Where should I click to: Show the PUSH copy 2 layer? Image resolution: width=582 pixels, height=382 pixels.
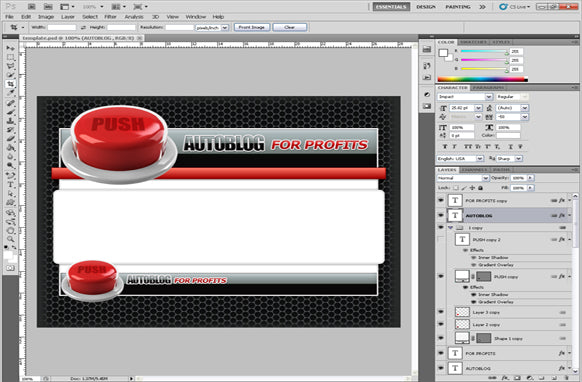coord(441,239)
